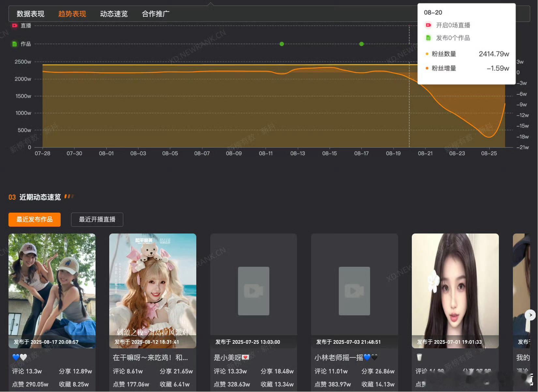Click the title 在干嘛呀～来吃鸡！和...
This screenshot has height=392, width=538.
point(150,358)
